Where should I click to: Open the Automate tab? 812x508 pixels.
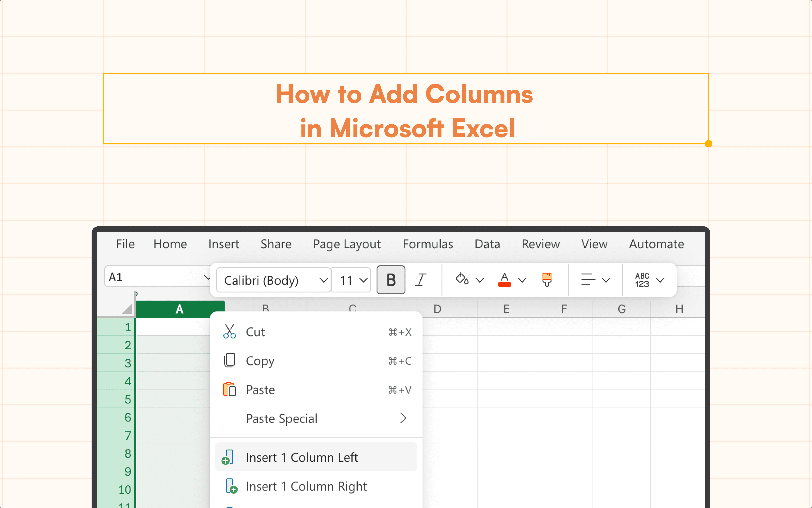pos(656,244)
